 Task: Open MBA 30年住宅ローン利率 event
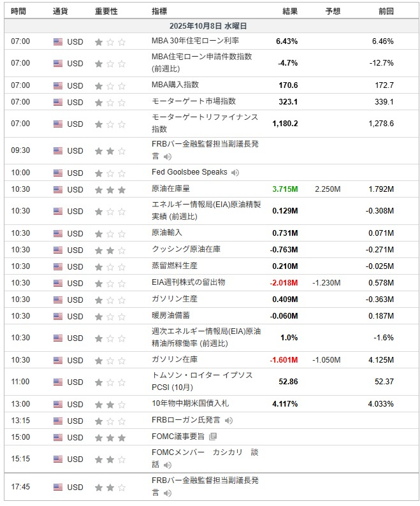click(x=195, y=41)
